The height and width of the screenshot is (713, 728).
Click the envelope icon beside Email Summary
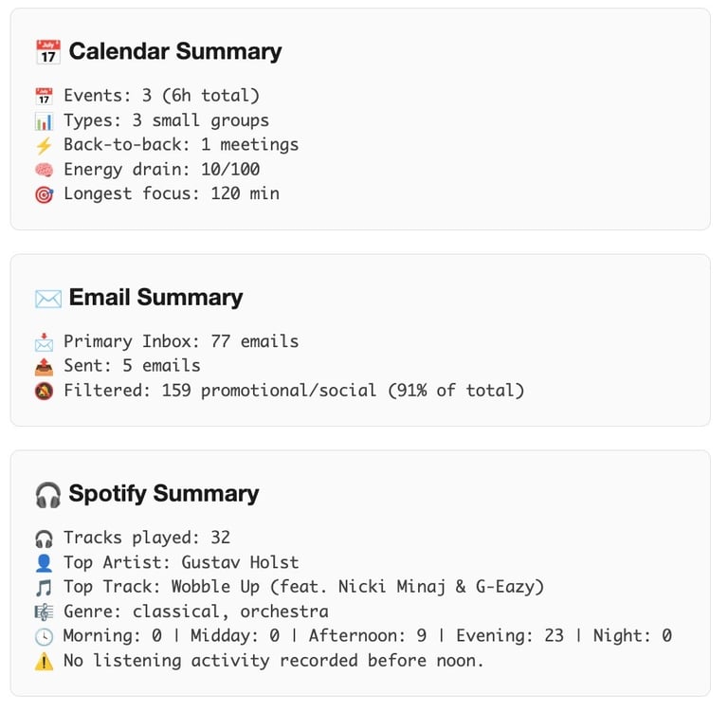(x=47, y=299)
